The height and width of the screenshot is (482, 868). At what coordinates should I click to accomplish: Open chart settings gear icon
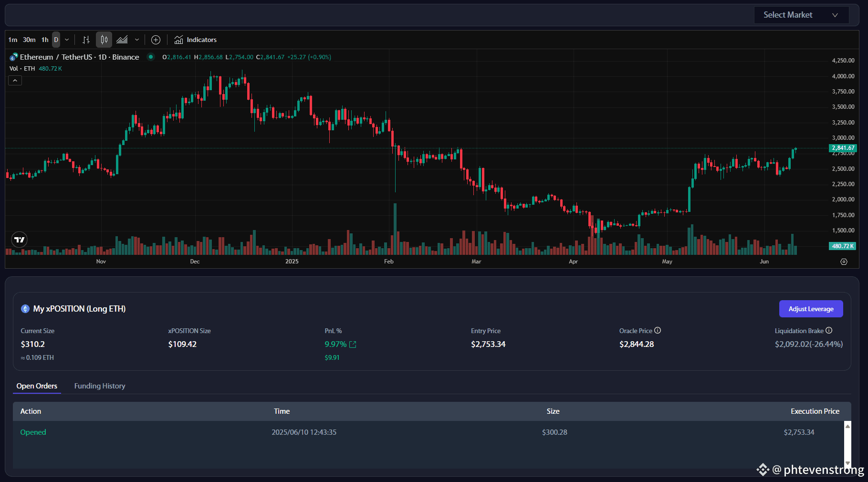[x=844, y=262]
